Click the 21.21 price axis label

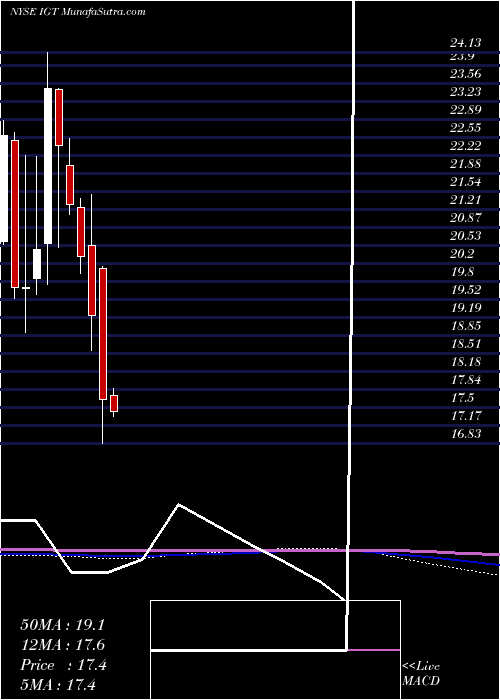coord(466,200)
